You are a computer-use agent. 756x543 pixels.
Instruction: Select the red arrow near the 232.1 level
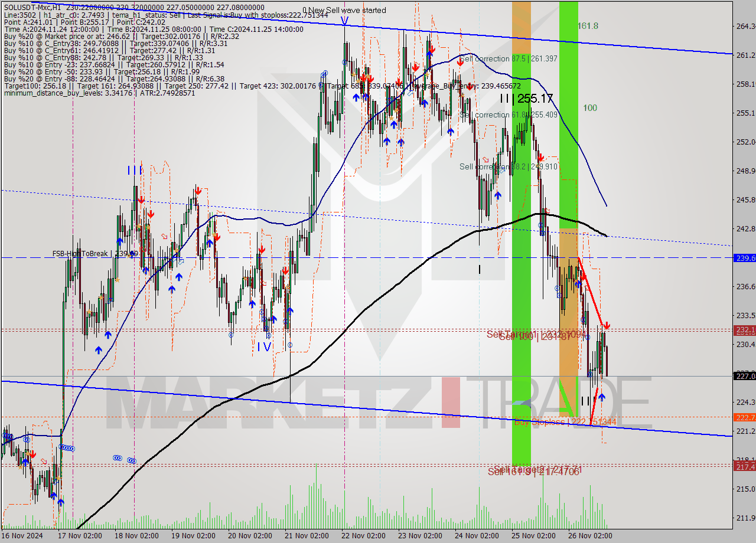607,325
